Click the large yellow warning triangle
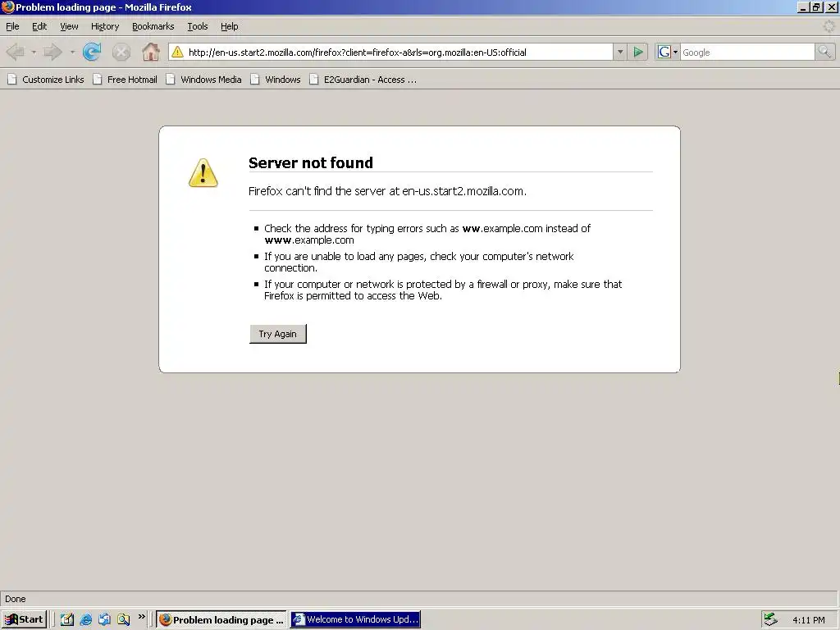The width and height of the screenshot is (840, 630). tap(203, 172)
